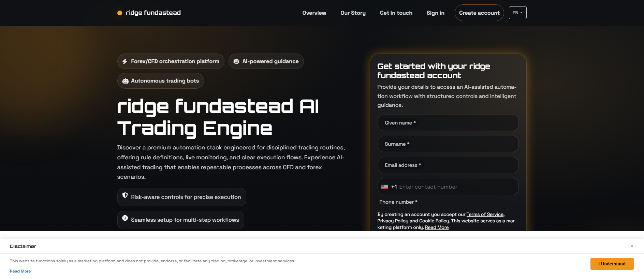Focus the Given name field
Viewport: 644px width, 279px height.
448,123
